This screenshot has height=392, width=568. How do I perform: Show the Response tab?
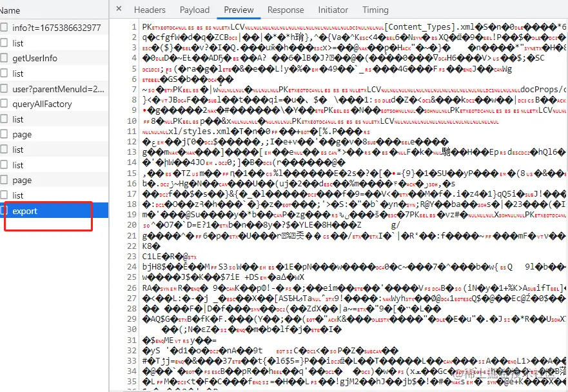286,10
